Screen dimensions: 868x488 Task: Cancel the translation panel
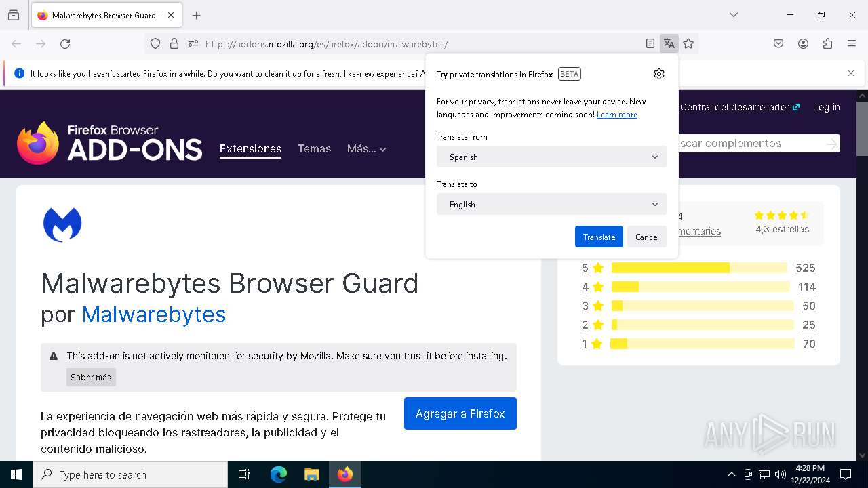pyautogui.click(x=647, y=237)
